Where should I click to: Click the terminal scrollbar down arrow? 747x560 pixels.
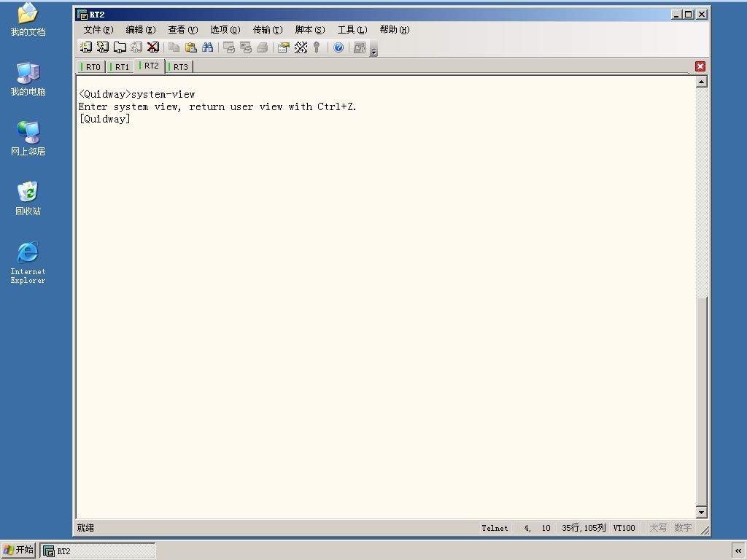coord(701,513)
